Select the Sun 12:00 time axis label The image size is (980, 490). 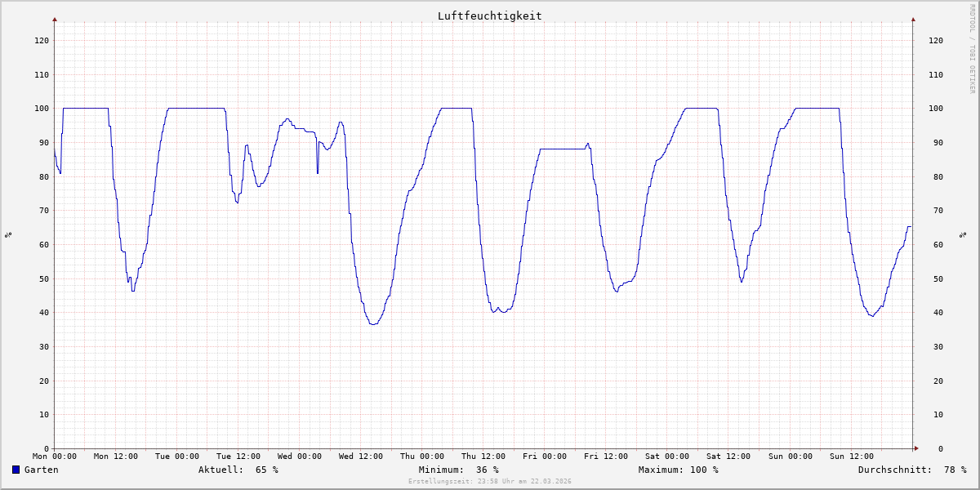[x=851, y=457]
